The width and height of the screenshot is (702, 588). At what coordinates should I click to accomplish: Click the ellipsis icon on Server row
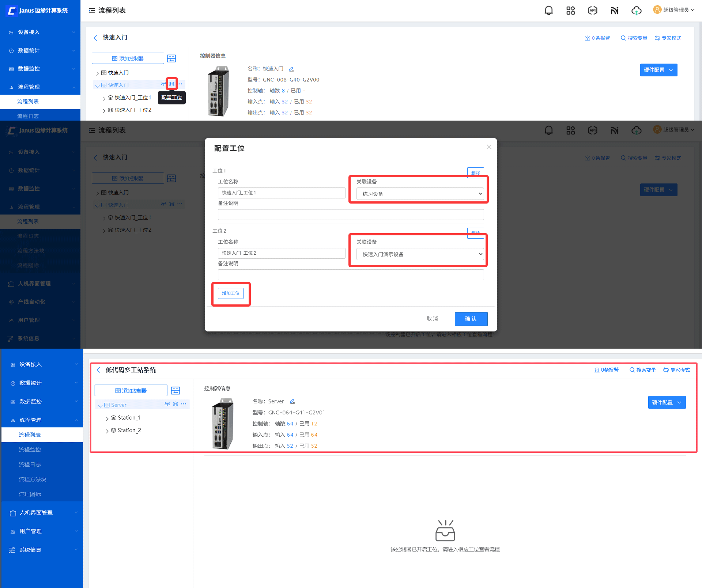[x=184, y=404]
